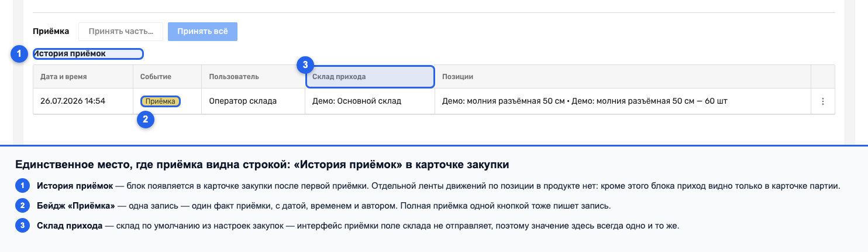The width and height of the screenshot is (868, 252).
Task: Click the 'Приёмка' event badge
Action: tap(160, 101)
